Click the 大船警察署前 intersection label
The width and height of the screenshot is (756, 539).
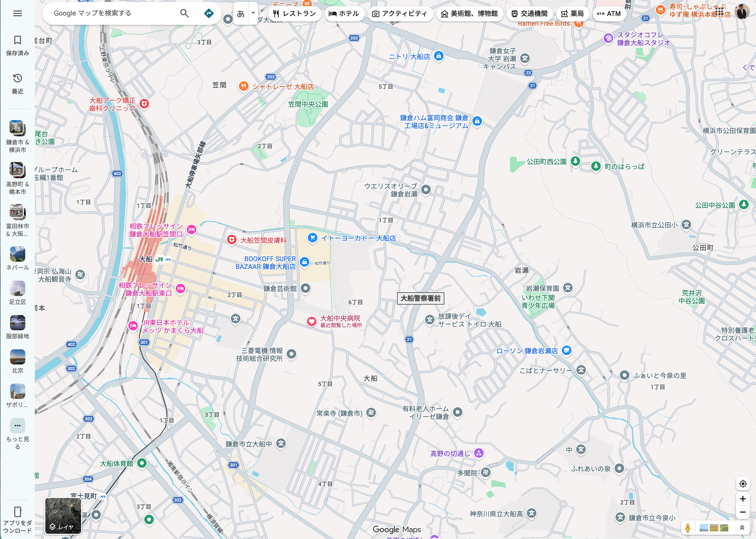[x=420, y=298]
